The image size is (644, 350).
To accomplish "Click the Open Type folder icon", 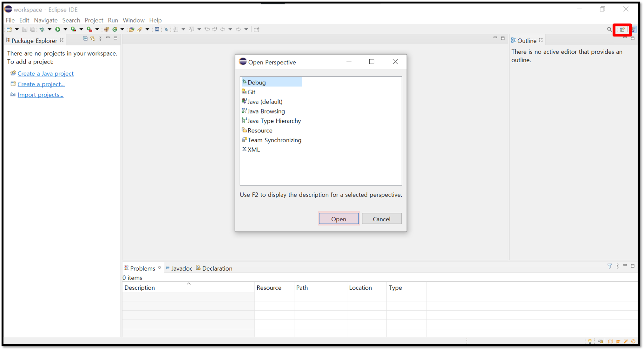I will (131, 29).
